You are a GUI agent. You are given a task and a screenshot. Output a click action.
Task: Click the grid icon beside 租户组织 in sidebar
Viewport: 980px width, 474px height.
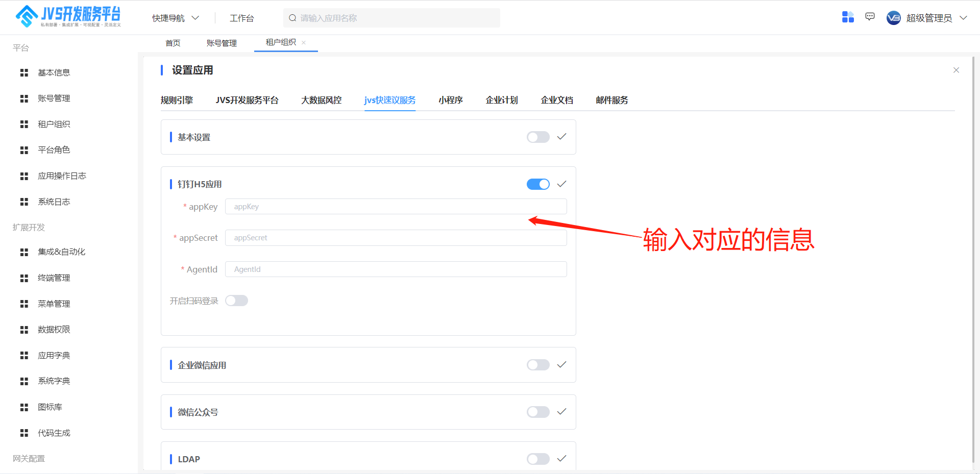point(24,124)
